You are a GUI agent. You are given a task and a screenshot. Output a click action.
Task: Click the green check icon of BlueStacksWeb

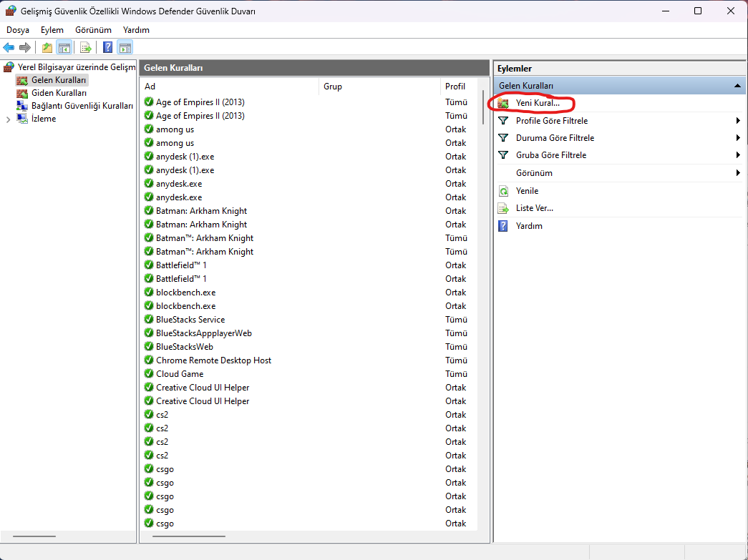point(148,346)
